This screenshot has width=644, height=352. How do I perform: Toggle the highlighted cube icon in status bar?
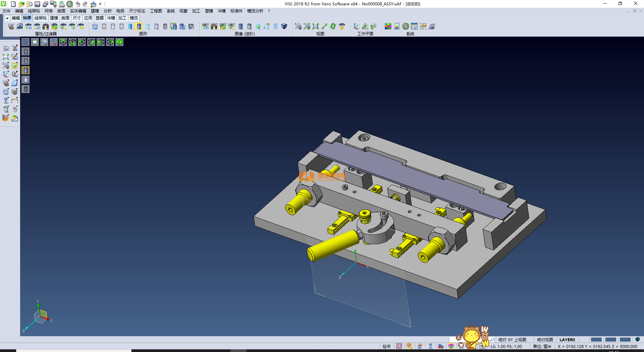pyautogui.click(x=451, y=346)
